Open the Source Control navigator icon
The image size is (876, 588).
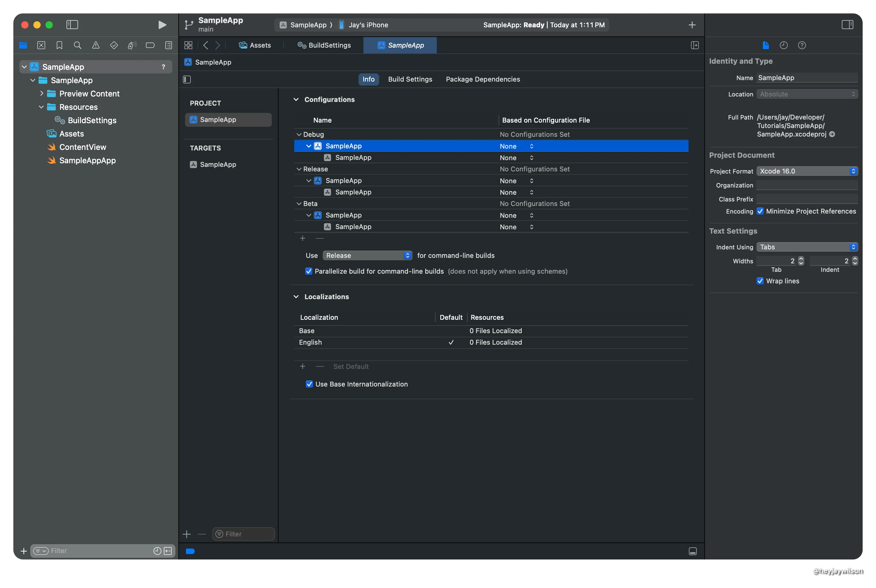(41, 46)
